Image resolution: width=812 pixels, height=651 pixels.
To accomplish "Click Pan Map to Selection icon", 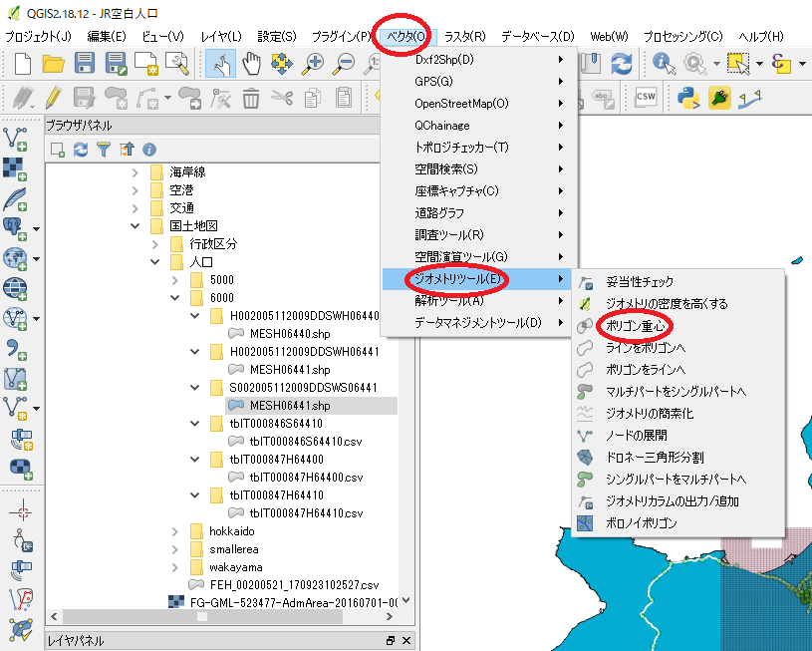I will point(282,63).
